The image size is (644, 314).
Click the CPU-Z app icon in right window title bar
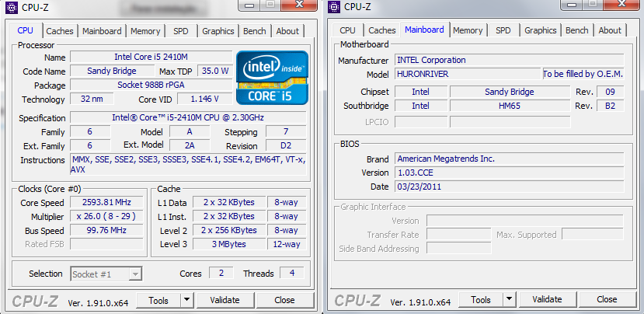tap(335, 6)
